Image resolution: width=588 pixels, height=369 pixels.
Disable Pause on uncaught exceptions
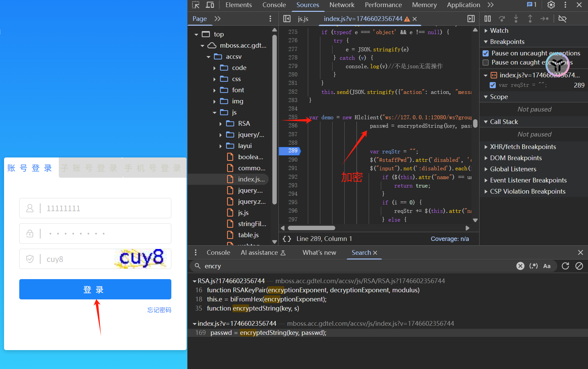pos(486,53)
